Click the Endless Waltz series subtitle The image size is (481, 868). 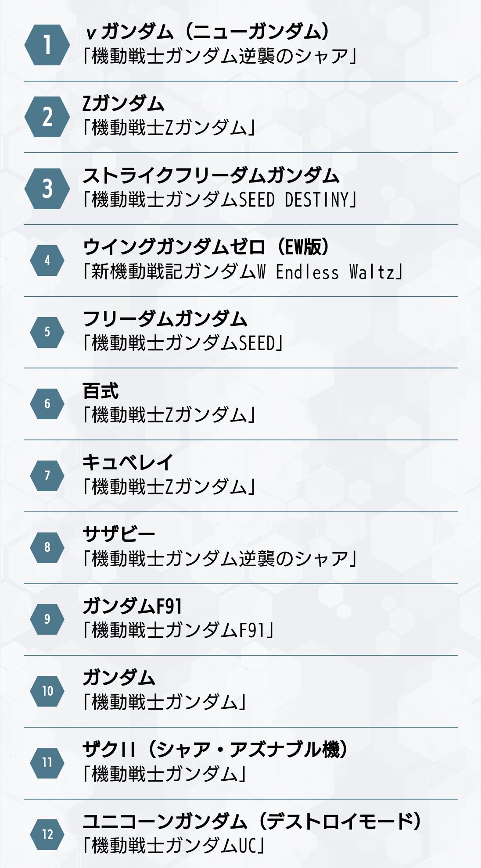[x=243, y=271]
